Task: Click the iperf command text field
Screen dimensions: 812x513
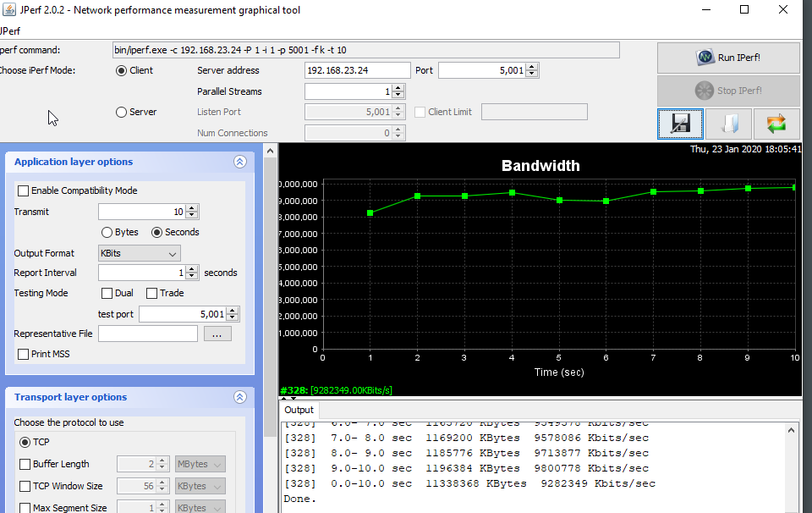Action: 365,50
